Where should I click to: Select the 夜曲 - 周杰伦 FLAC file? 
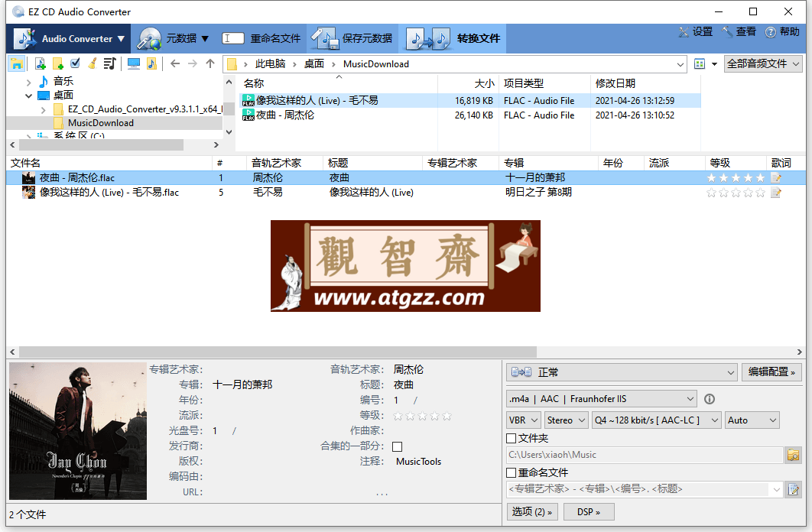click(x=285, y=115)
